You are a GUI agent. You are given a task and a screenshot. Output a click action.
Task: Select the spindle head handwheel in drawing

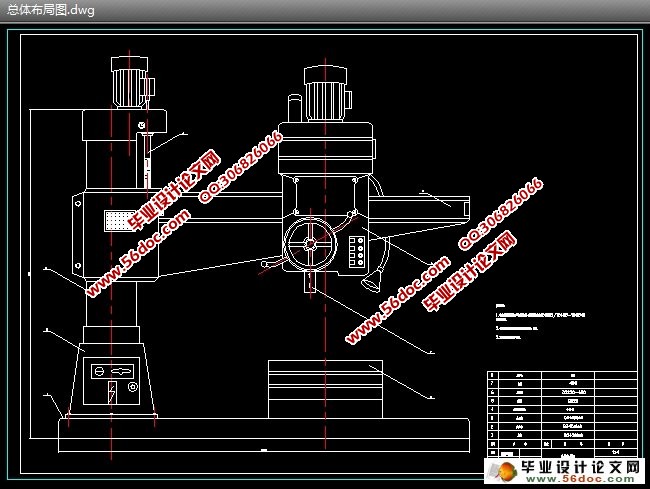(x=310, y=244)
